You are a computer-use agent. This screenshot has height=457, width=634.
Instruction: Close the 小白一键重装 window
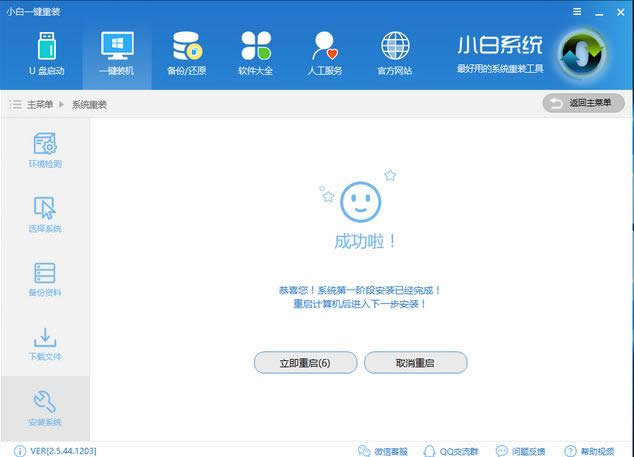tap(621, 12)
